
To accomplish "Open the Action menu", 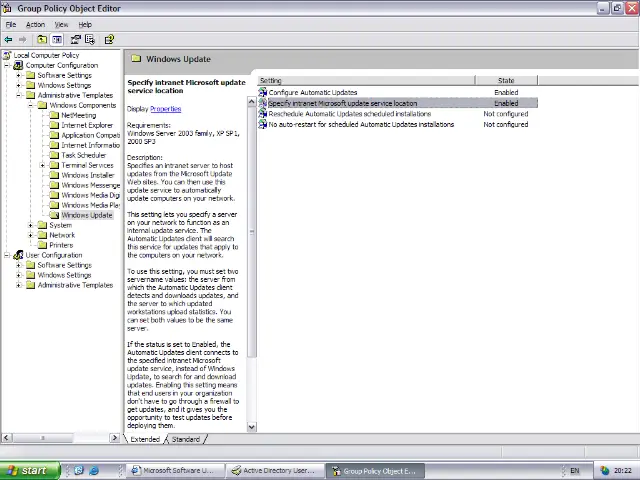I will (35, 24).
